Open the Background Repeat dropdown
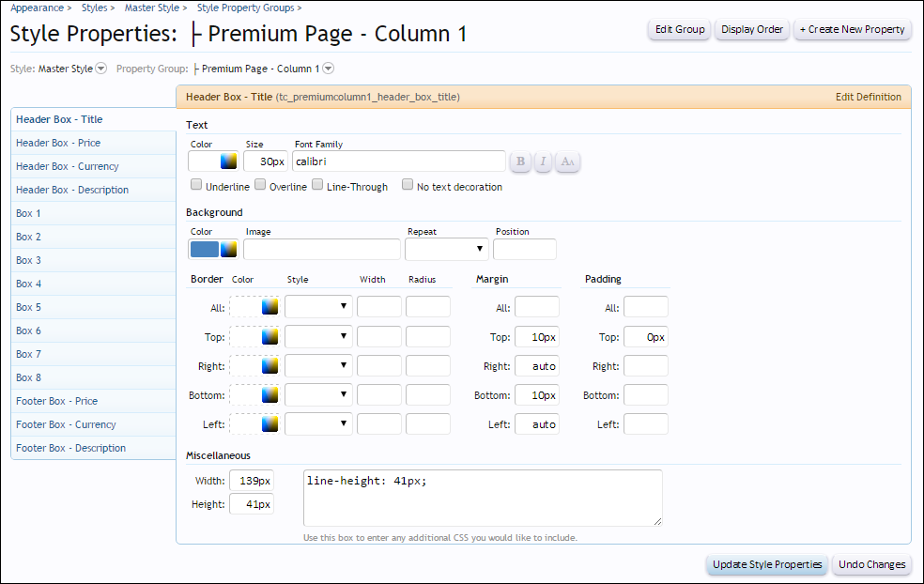Screen dimensions: 924x584 point(446,249)
